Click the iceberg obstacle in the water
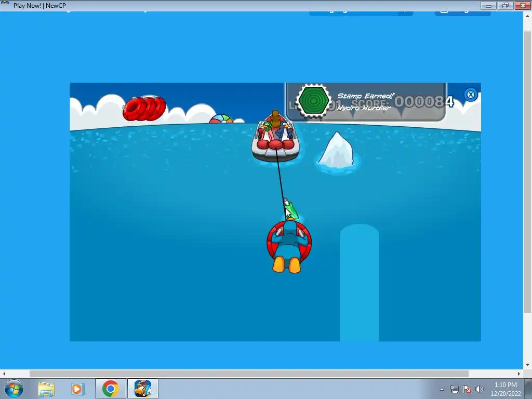This screenshot has height=399, width=532. 337,150
